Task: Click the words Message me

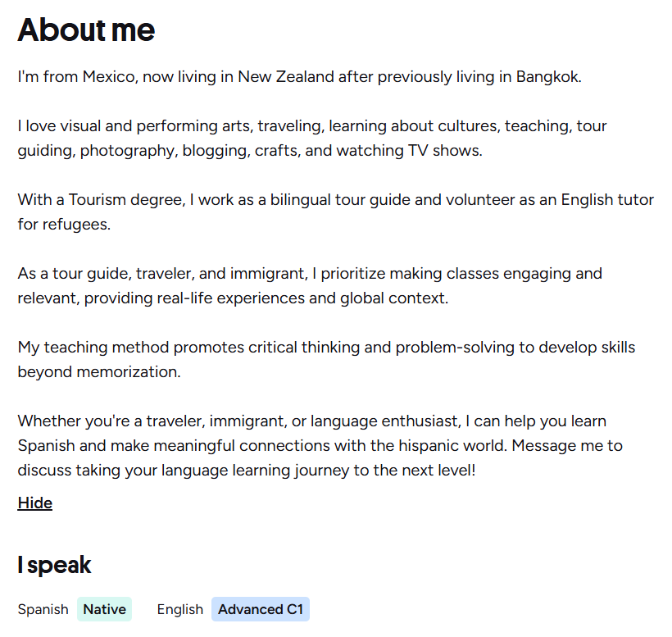Action: 557,445
